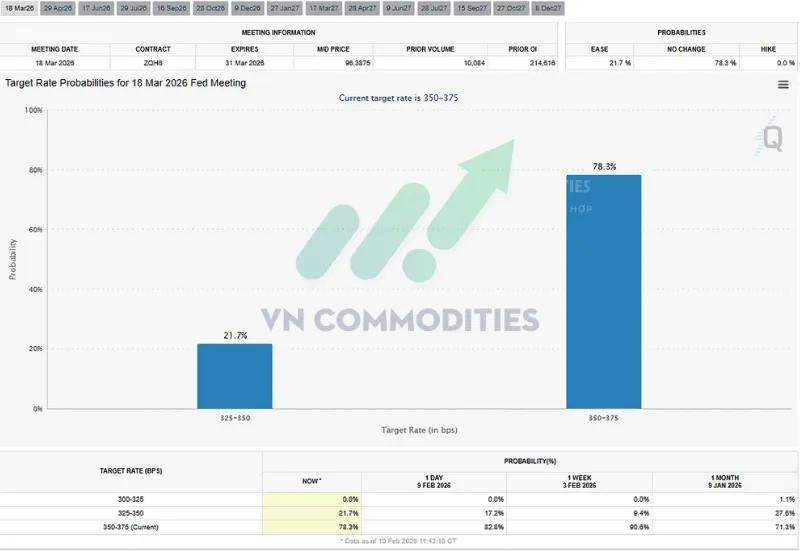Open the 17 Mar27 meeting tab
The width and height of the screenshot is (800, 551).
click(x=323, y=8)
